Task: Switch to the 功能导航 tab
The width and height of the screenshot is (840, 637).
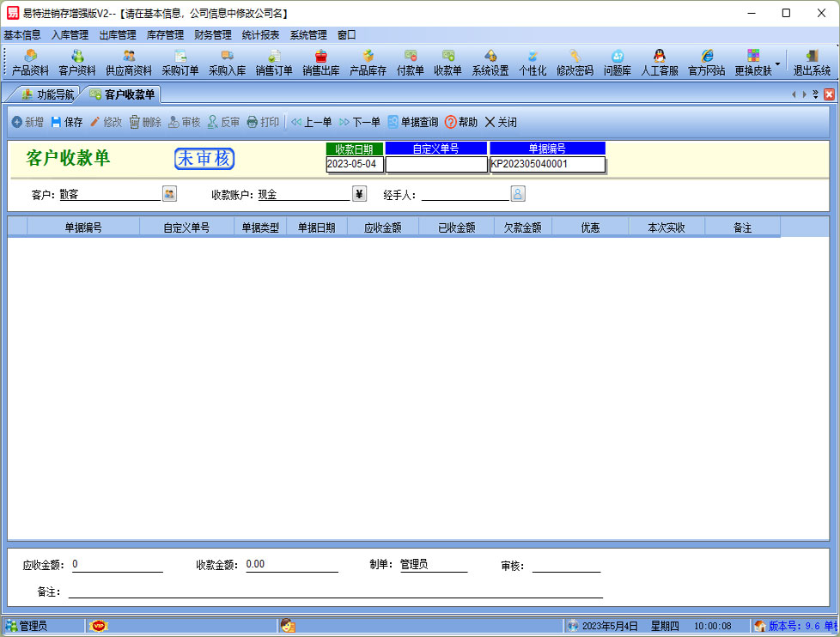Action: (48, 94)
